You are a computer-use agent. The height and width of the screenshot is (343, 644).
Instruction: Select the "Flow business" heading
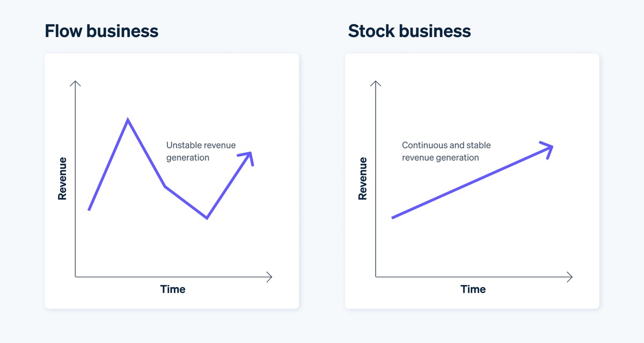click(101, 31)
